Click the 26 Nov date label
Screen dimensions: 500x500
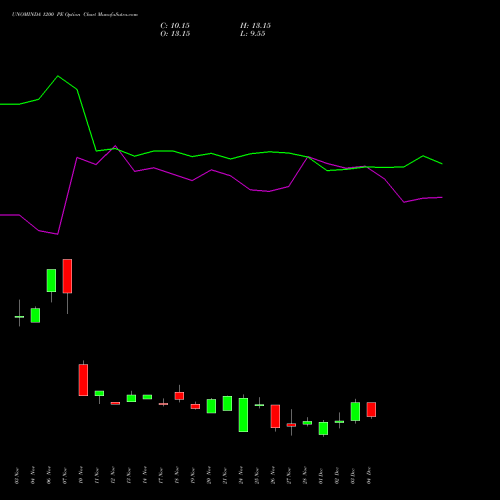pos(273,476)
